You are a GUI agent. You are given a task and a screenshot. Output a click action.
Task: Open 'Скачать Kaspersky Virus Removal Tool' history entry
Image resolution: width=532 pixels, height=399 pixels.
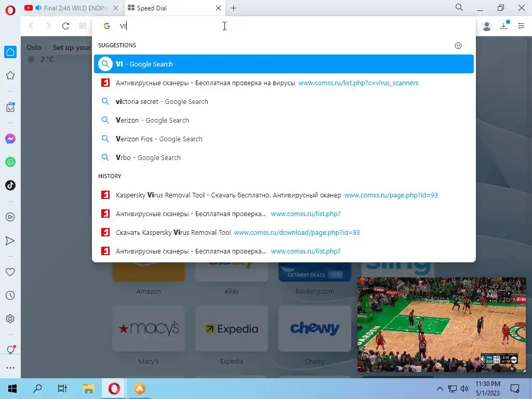(284, 232)
